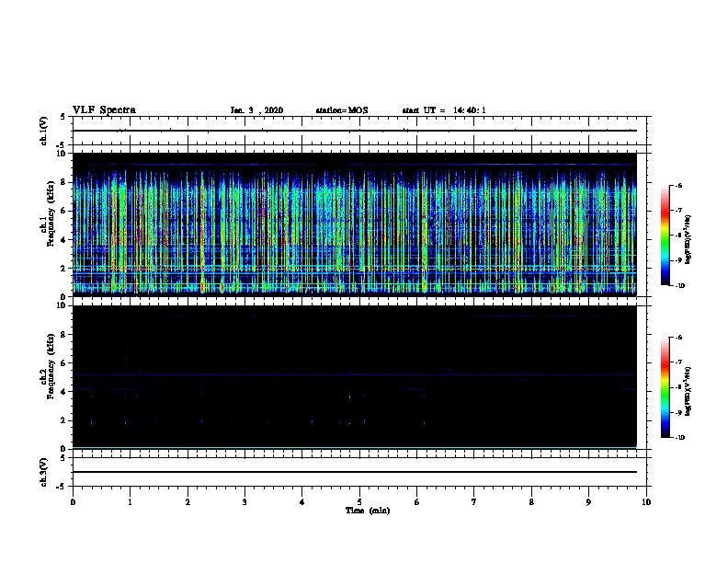Viewport: 728px width, 563px height.
Task: Click the ch.2 dark spectrogram panel
Action: click(355, 377)
